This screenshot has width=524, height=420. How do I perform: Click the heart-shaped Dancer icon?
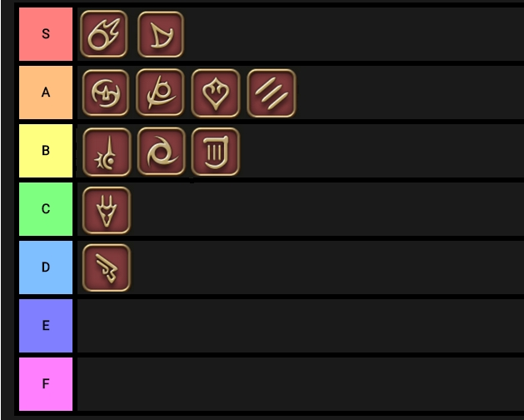click(216, 92)
